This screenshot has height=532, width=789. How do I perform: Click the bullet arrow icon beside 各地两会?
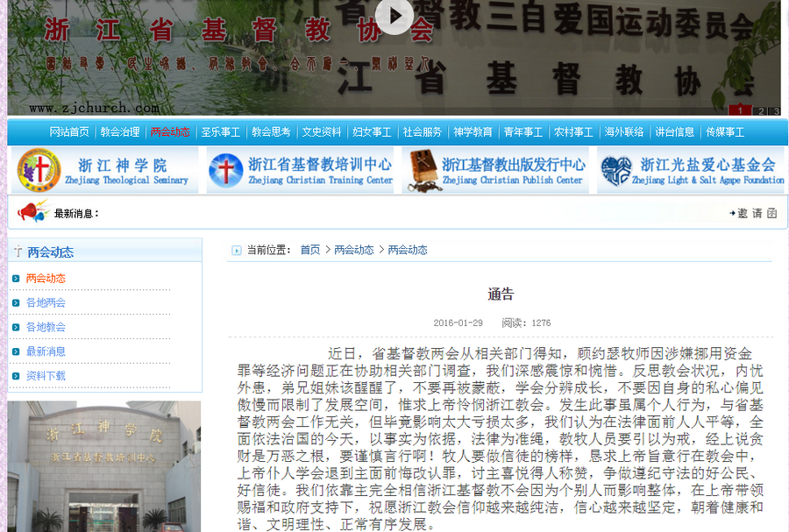[16, 303]
